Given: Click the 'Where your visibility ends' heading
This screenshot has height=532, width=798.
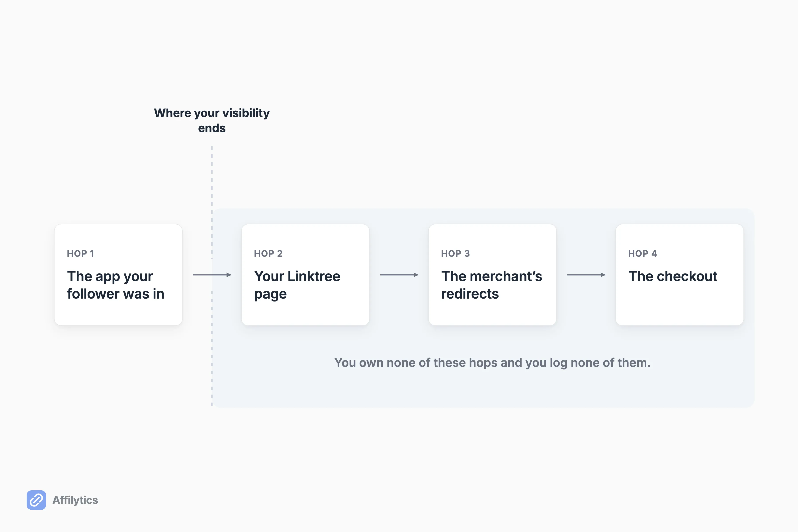Looking at the screenshot, I should [212, 120].
